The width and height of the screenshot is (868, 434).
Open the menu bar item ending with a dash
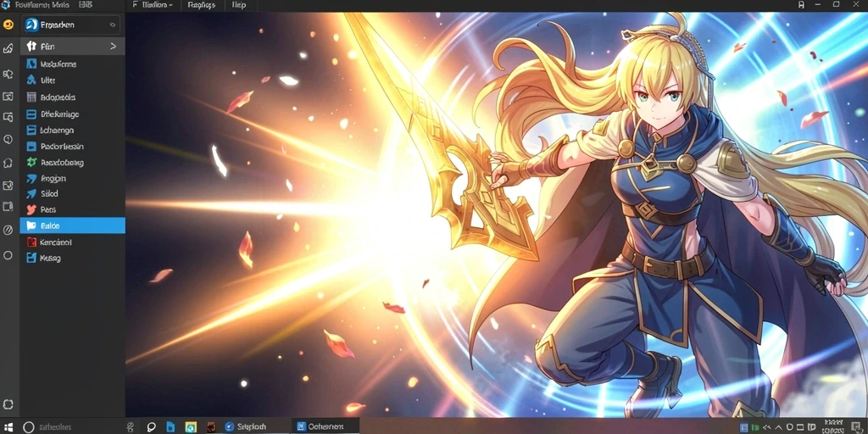click(x=158, y=5)
